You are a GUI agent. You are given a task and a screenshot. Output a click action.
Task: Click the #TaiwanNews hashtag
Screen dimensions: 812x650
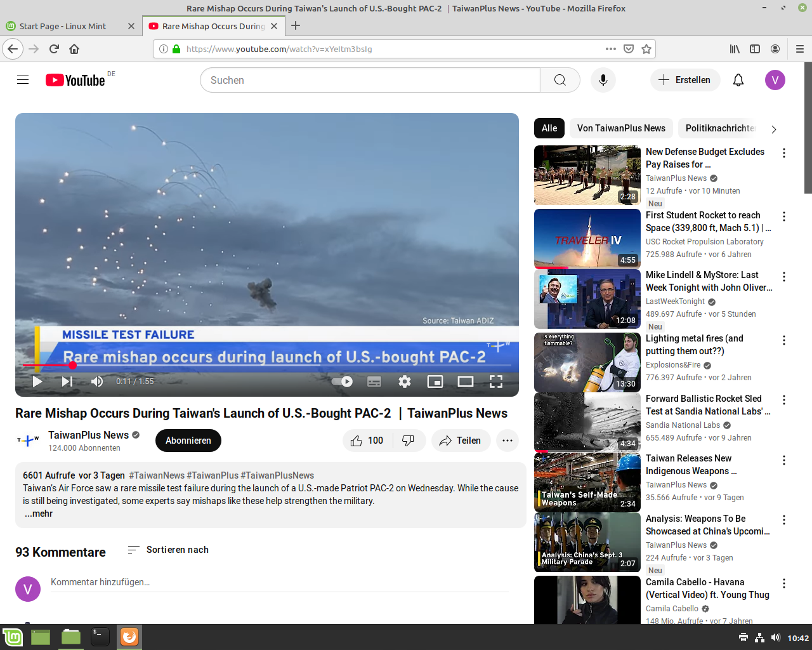[x=157, y=475]
